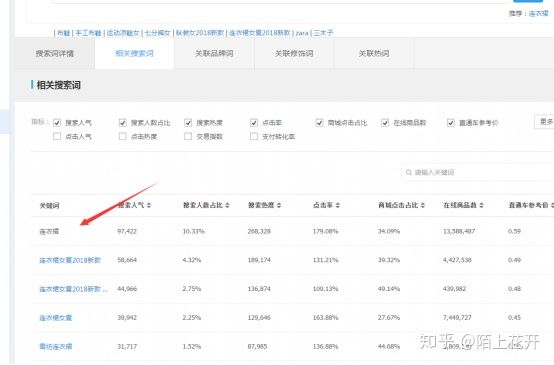The width and height of the screenshot is (554, 365).
Task: Click the 136,874 search heat value
Action: click(x=259, y=289)
